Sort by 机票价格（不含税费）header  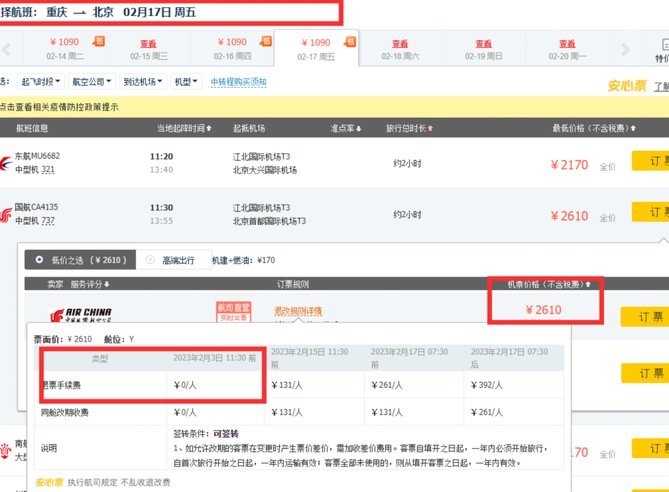pyautogui.click(x=549, y=284)
